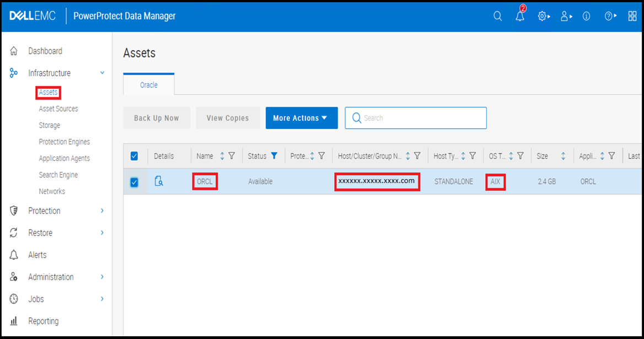Click the Dashboard home icon
The image size is (644, 339).
pos(14,51)
